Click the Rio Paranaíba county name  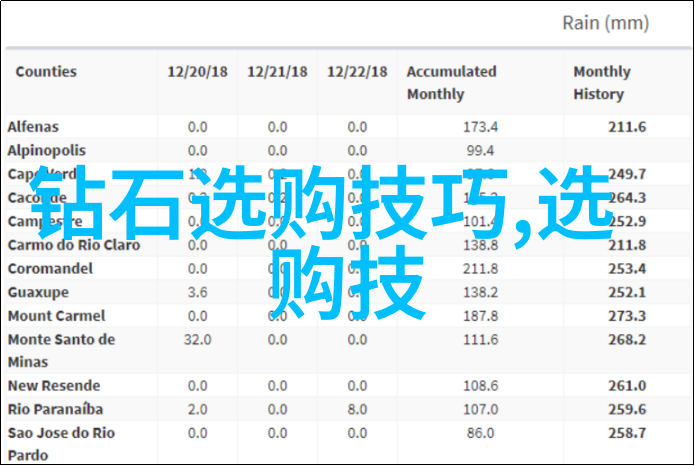click(55, 409)
